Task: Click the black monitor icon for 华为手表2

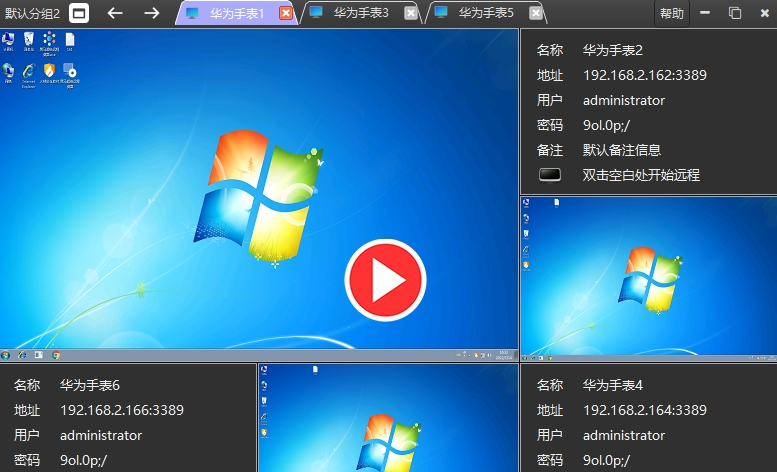Action: pos(550,175)
